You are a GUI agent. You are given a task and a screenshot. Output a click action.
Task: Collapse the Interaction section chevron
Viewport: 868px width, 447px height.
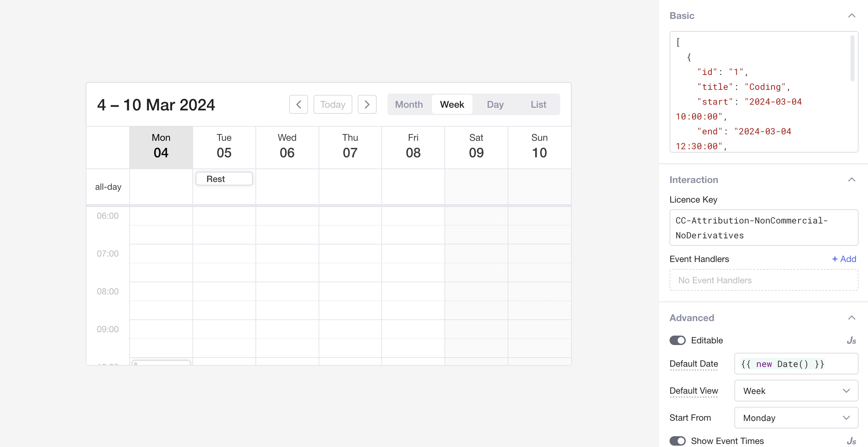[851, 180]
